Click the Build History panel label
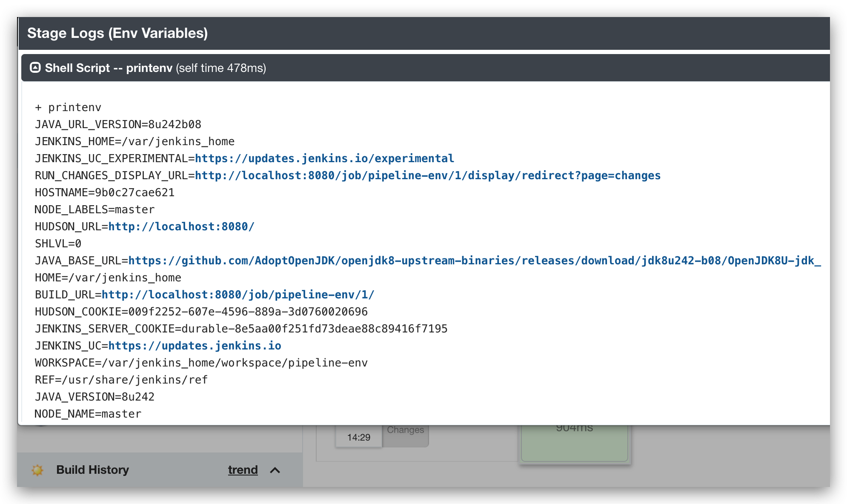This screenshot has height=504, width=847. [92, 470]
